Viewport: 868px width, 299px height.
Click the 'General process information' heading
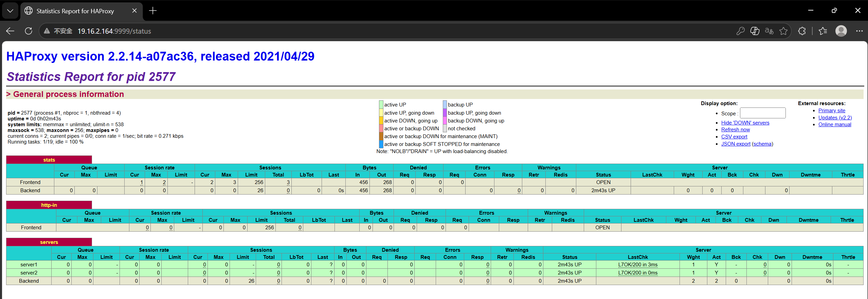(69, 94)
